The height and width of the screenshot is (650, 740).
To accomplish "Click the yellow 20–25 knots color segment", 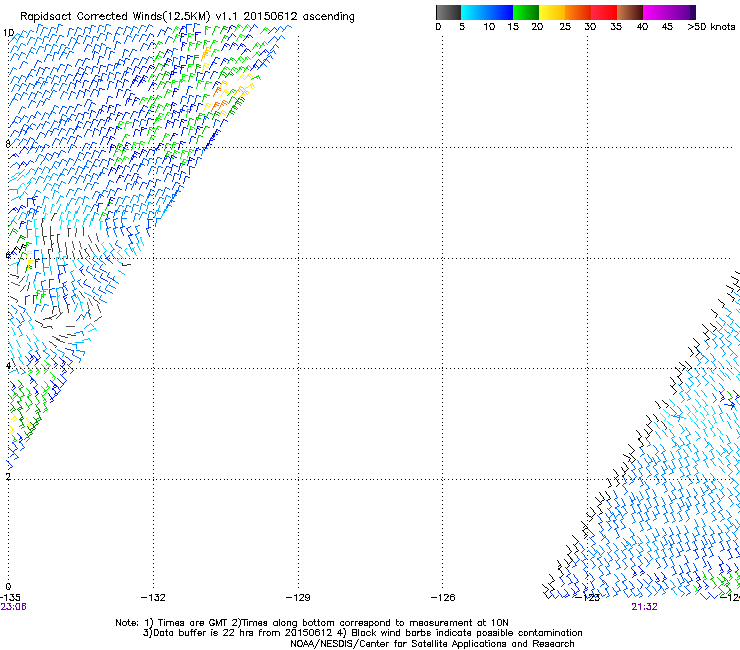I will pyautogui.click(x=552, y=12).
